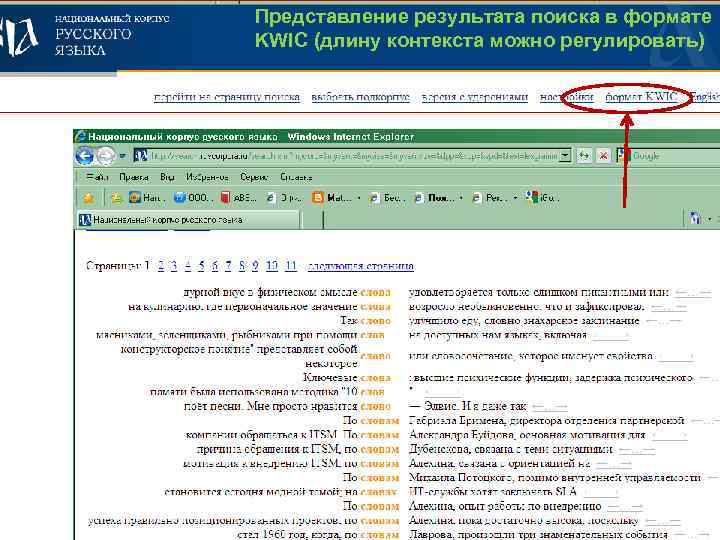Select the 'Национальный корпус русского языка' browser tab
The width and height of the screenshot is (720, 540).
(x=188, y=220)
